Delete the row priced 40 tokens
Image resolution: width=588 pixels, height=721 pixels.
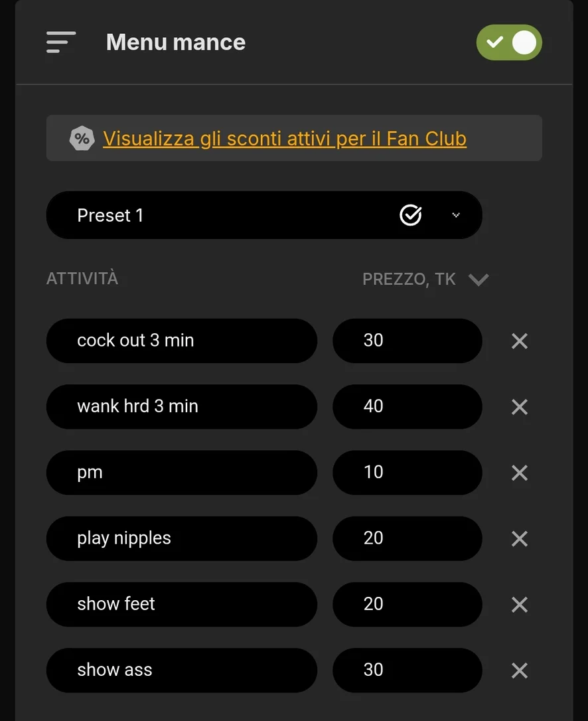[520, 407]
